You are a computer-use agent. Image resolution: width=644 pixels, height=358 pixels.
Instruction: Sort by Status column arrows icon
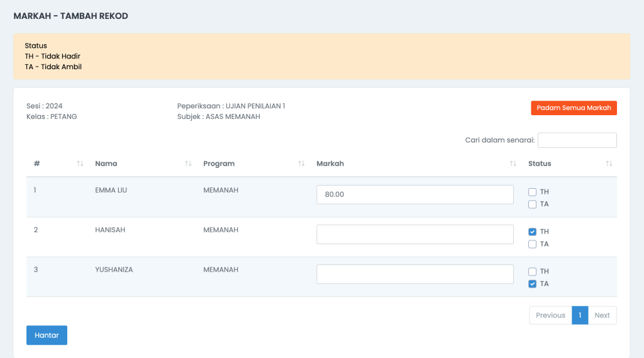[x=609, y=164]
